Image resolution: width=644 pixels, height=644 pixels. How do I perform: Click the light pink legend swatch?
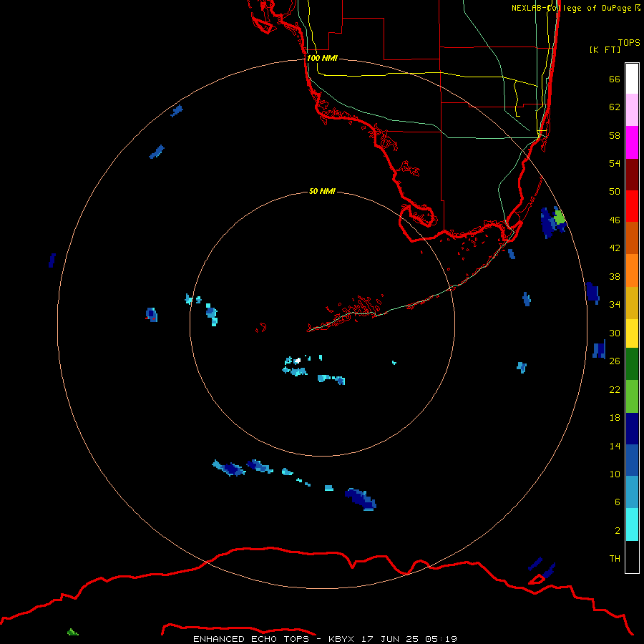(632, 110)
